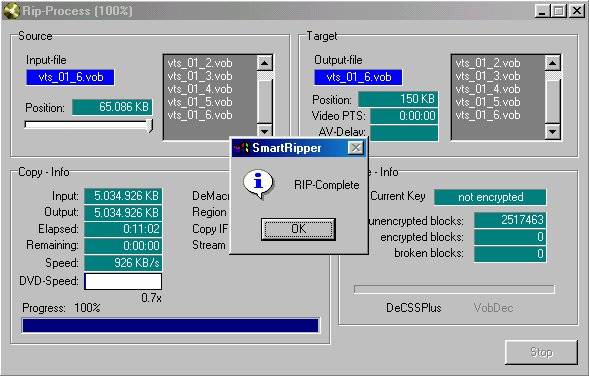Click unencrypted blocks value 2517463
589x376 pixels.
[510, 220]
